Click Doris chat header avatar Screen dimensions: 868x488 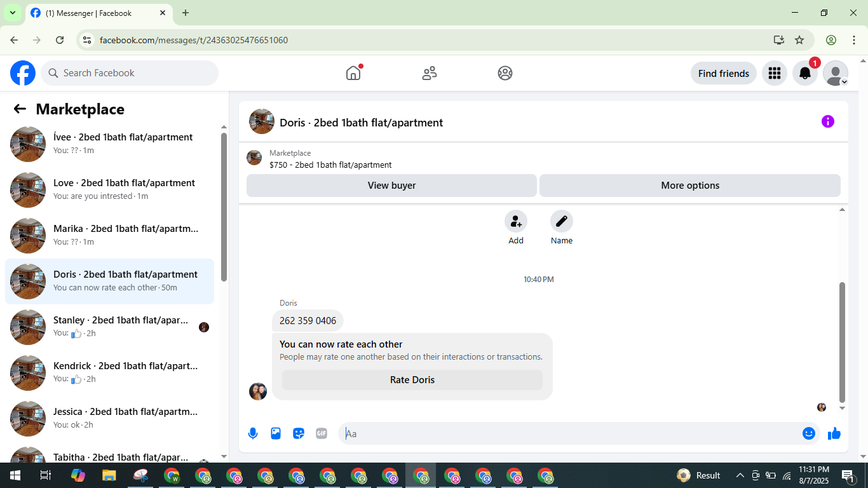[x=262, y=121]
